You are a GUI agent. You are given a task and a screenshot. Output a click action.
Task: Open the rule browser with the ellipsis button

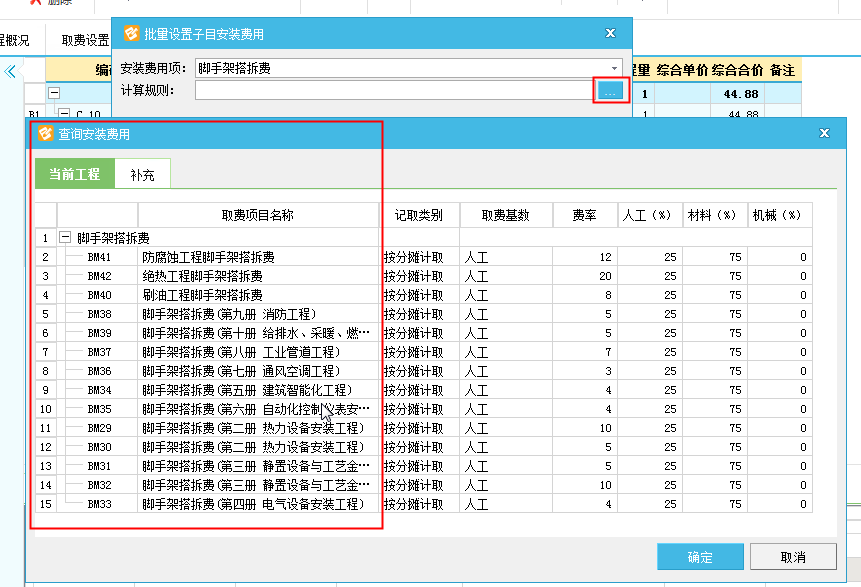pos(610,91)
